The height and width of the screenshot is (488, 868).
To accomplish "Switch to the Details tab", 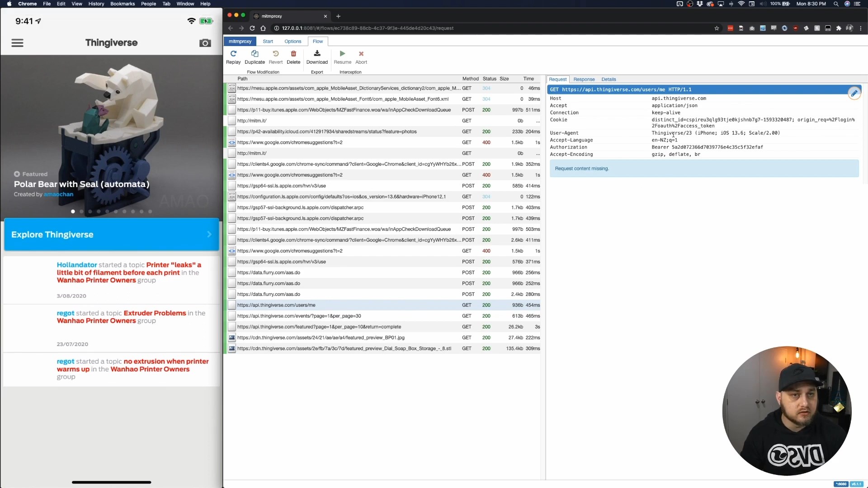I will (609, 79).
